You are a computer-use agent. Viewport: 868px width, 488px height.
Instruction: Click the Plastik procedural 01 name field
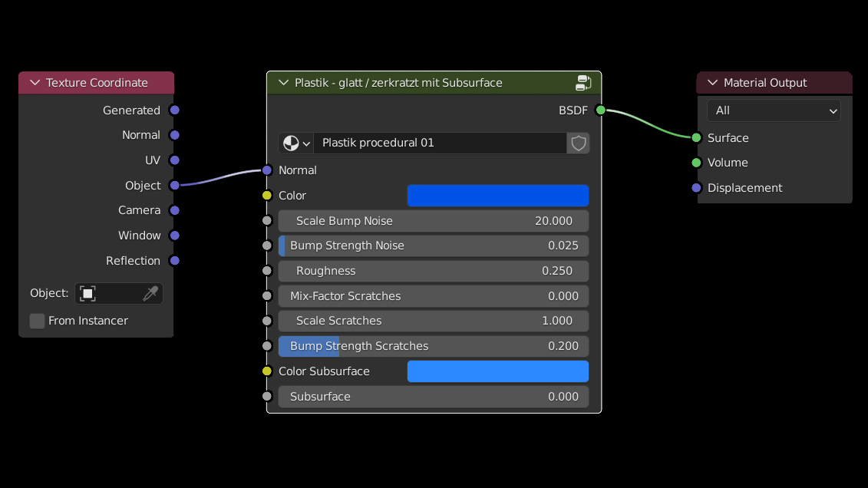pos(439,143)
